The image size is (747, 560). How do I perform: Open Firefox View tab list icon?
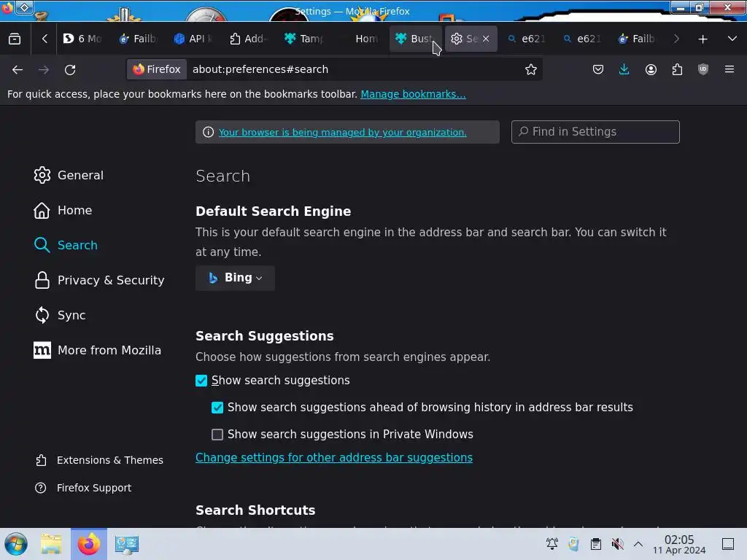click(15, 39)
